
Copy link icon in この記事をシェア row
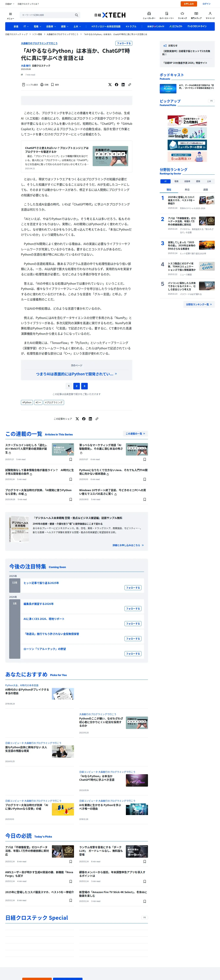pyautogui.click(x=97, y=419)
